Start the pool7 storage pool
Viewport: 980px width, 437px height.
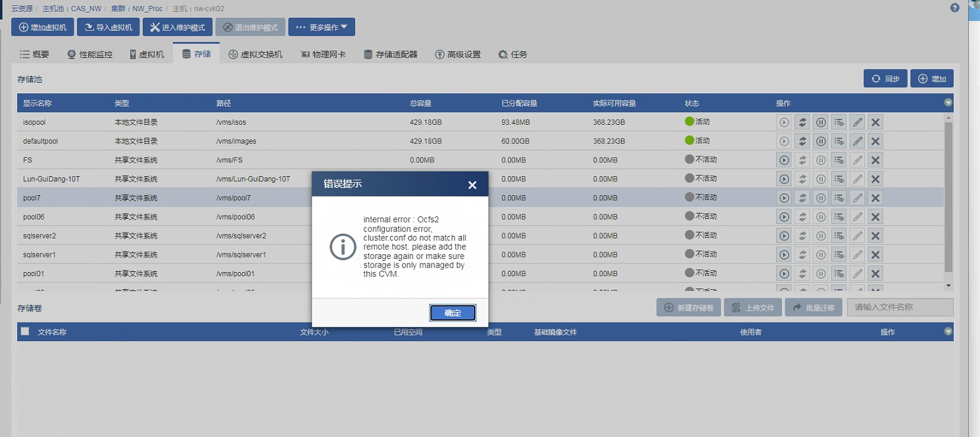coord(784,198)
